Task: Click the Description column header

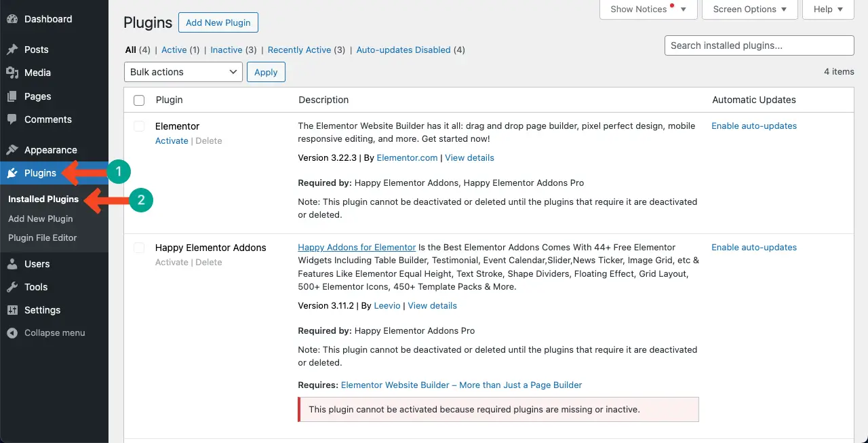Action: coord(323,100)
